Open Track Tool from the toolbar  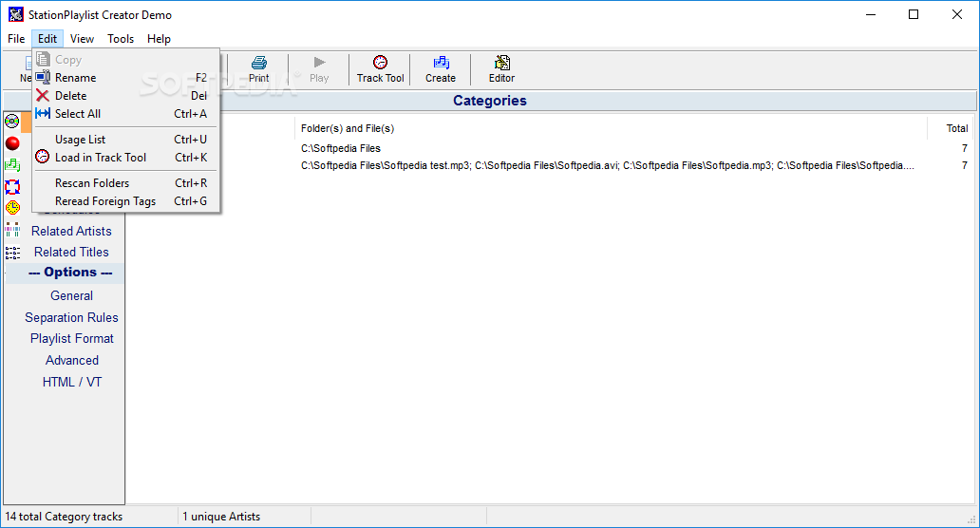(380, 68)
